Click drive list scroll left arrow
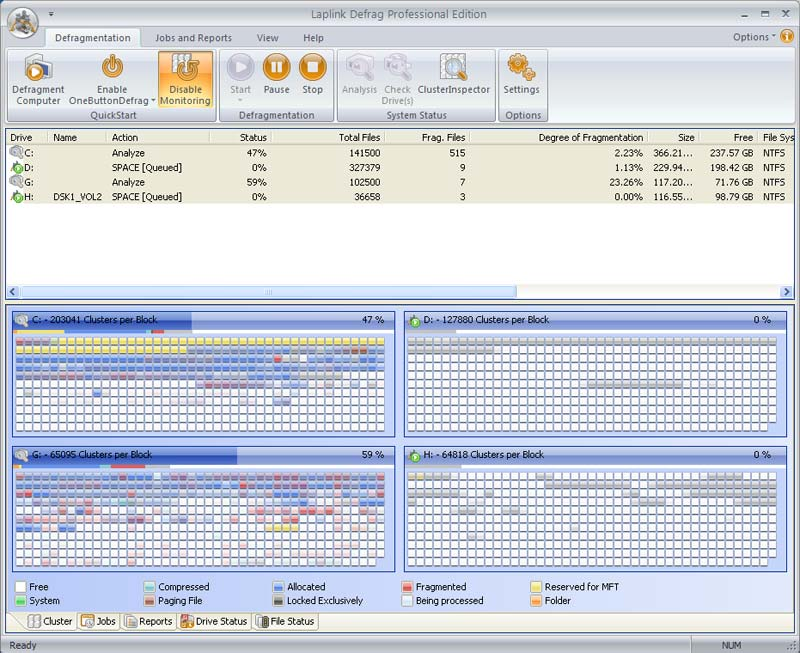 coord(13,292)
